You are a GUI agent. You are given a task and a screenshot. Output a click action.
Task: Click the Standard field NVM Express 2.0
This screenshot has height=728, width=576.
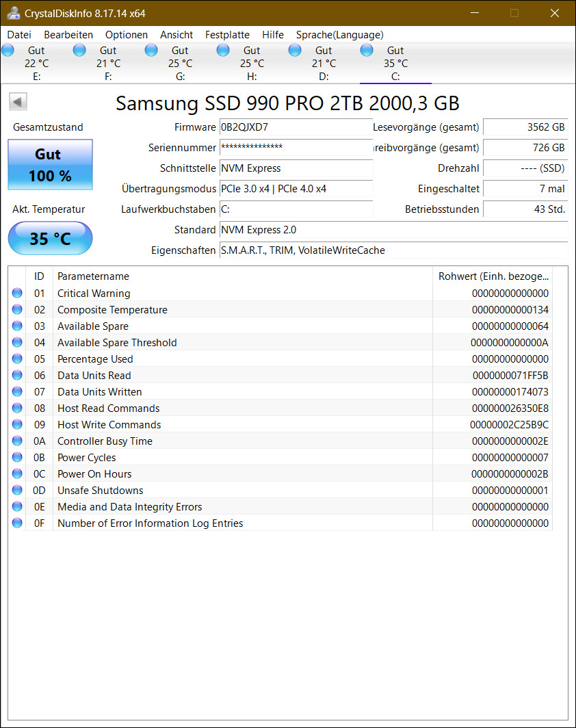(393, 230)
